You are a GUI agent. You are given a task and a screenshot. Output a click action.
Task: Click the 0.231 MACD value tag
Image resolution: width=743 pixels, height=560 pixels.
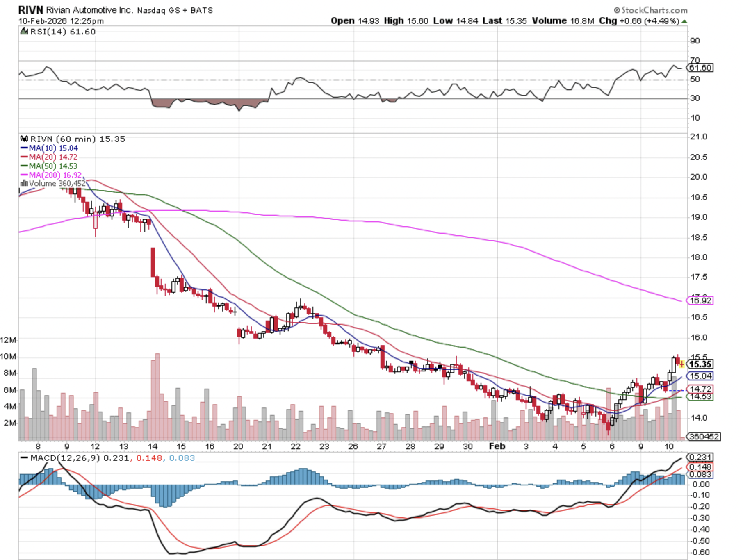point(700,457)
